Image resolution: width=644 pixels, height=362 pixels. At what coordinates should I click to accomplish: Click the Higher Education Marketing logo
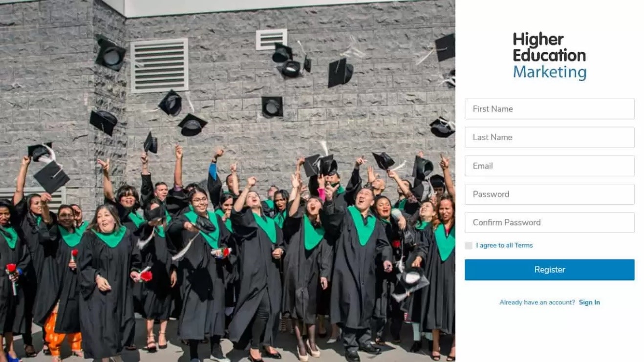(549, 56)
